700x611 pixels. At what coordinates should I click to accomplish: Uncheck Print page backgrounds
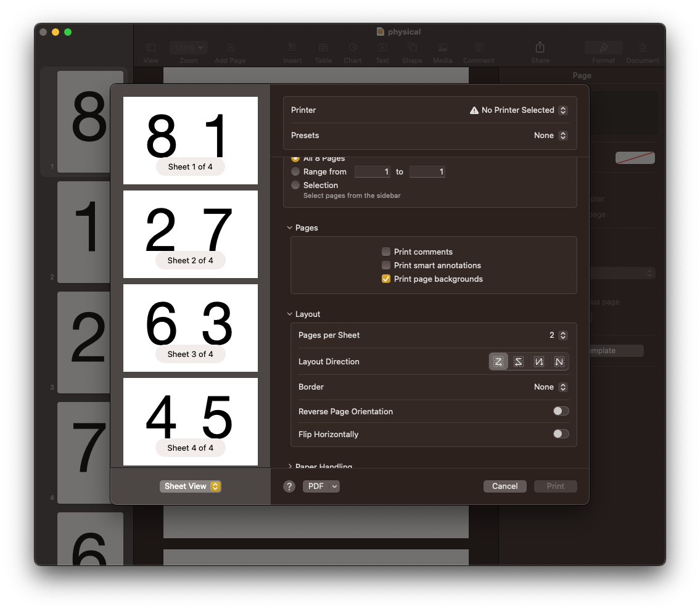tap(386, 279)
